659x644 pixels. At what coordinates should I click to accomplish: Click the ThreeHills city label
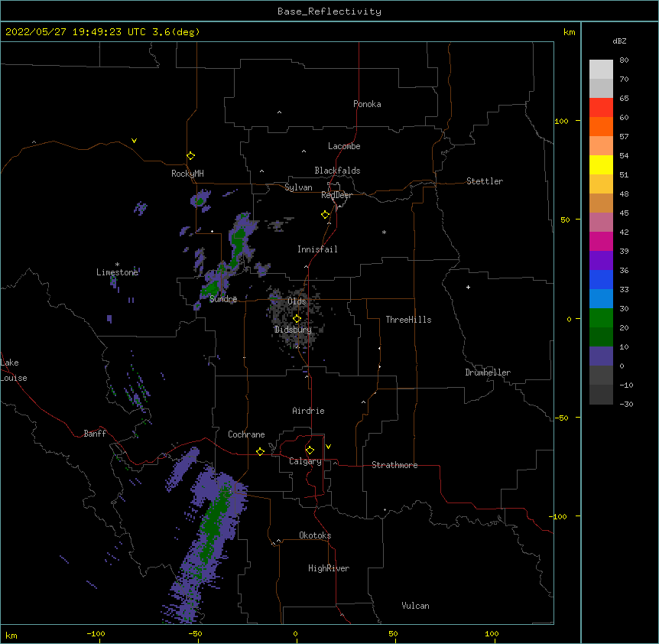408,320
